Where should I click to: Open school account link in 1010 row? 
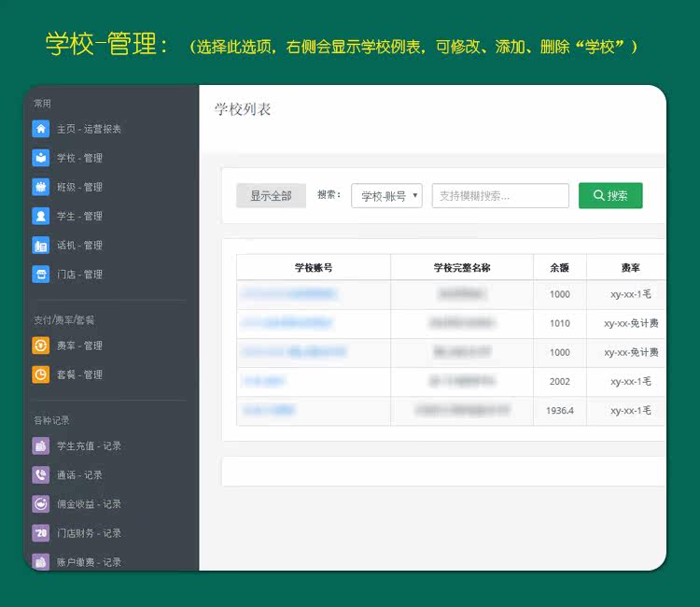tap(287, 322)
